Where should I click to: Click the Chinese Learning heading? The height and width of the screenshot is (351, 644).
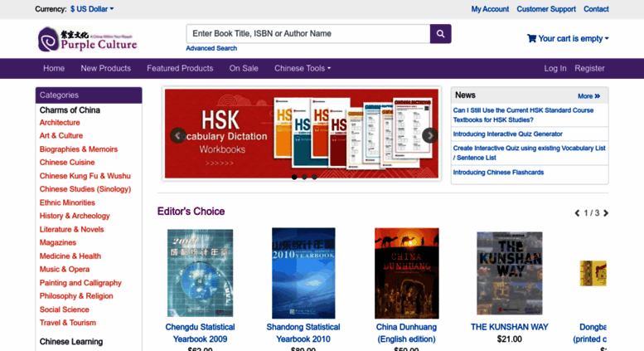(x=71, y=342)
